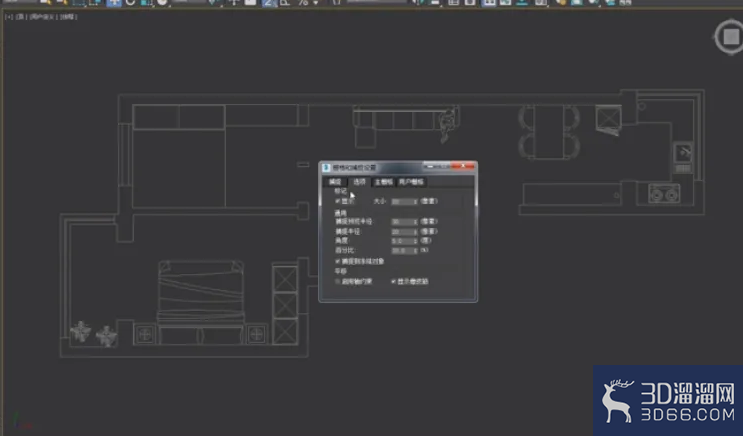Adjust the 角度 spinner arrows

[416, 241]
